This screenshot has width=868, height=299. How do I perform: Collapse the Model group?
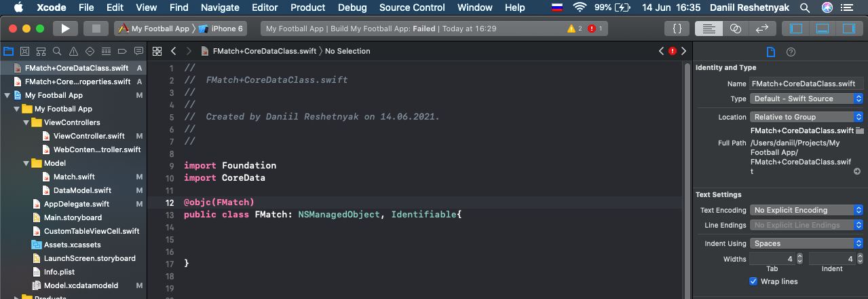point(26,163)
